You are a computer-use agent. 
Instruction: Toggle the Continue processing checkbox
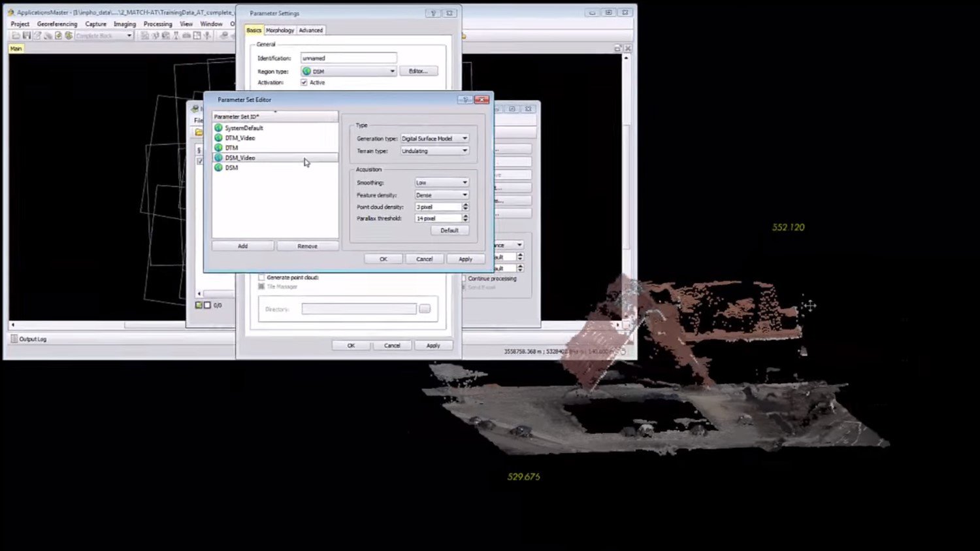(463, 278)
